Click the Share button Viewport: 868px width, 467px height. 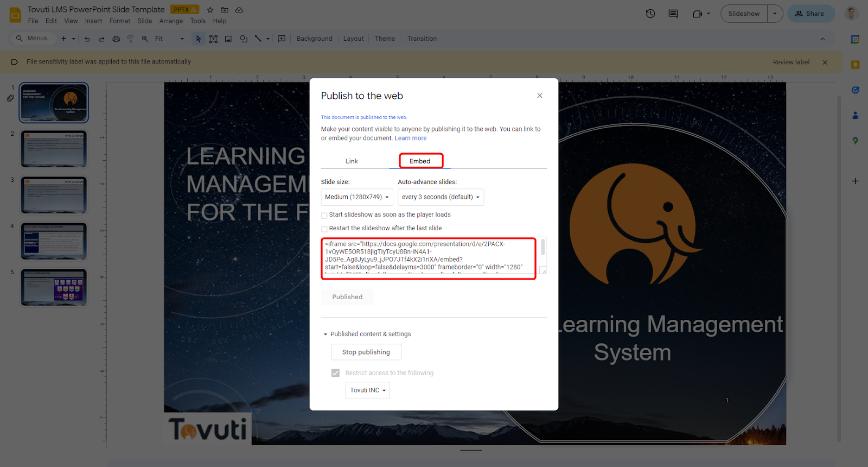click(811, 14)
